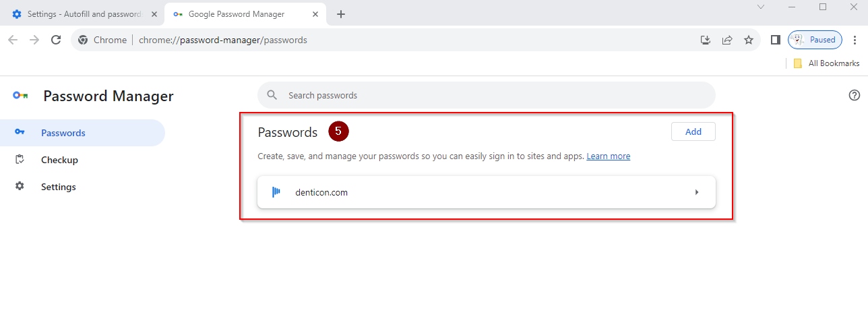The height and width of the screenshot is (325, 868).
Task: Open the tab search chevron dropdown
Action: click(761, 7)
